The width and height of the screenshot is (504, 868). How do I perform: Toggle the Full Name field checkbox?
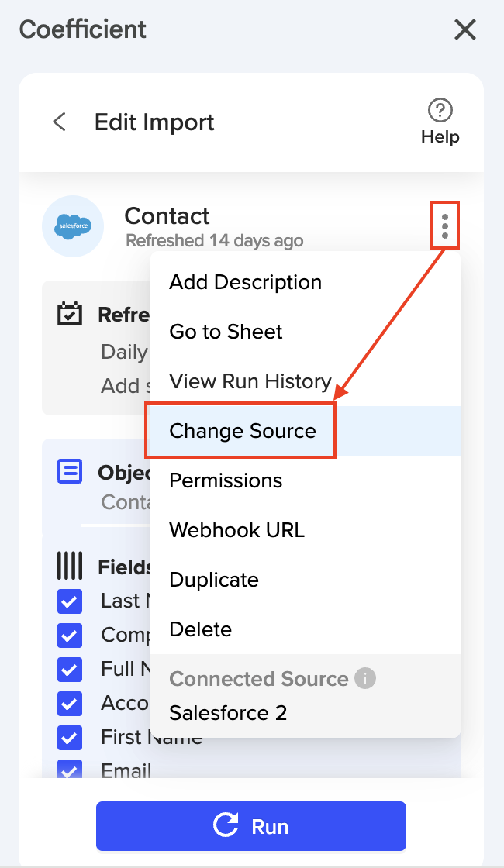pyautogui.click(x=70, y=669)
